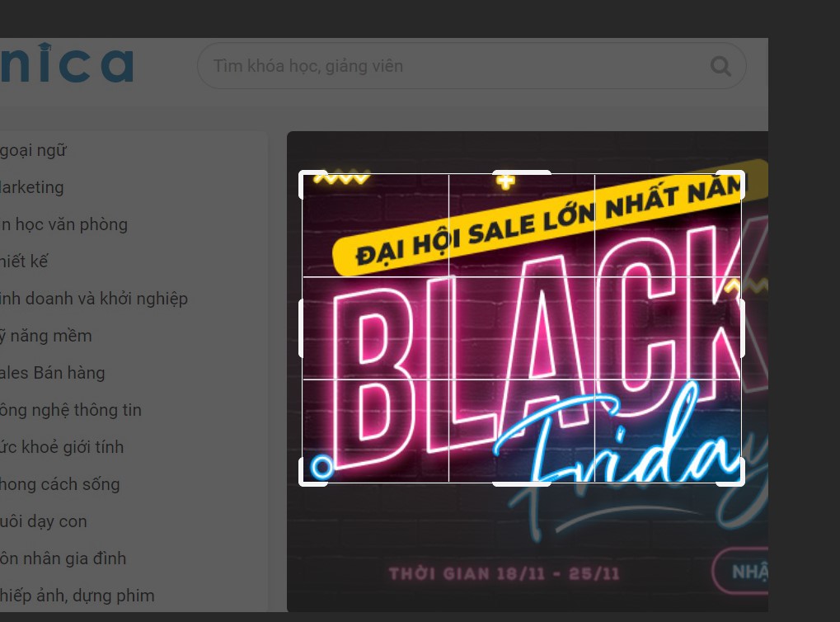This screenshot has width=840, height=622.
Task: Go to 'Công nghệ thông tin' category
Action: tap(71, 410)
